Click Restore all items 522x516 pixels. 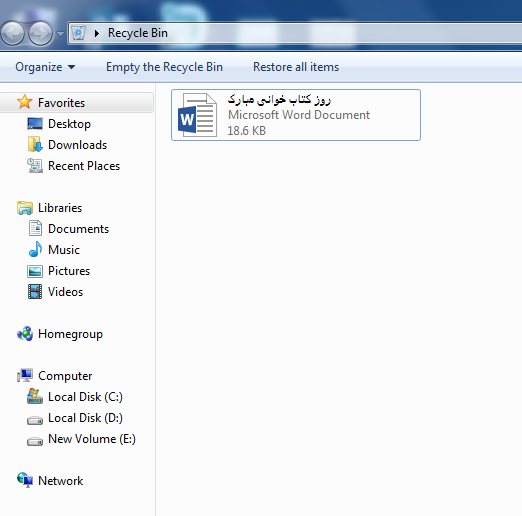(296, 67)
